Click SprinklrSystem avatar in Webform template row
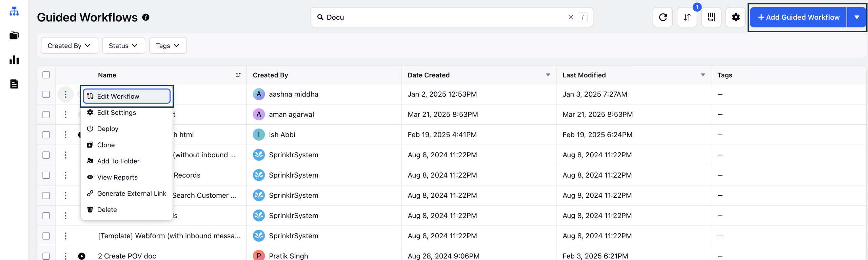 tap(259, 236)
